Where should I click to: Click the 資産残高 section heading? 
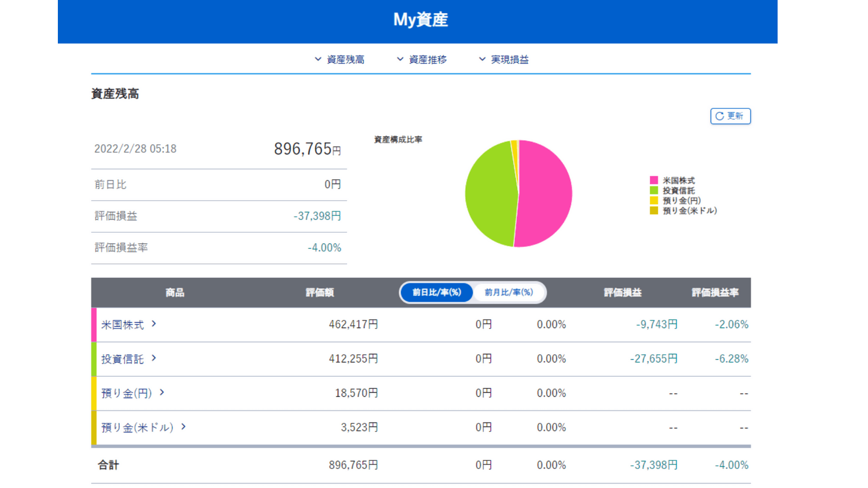point(115,94)
